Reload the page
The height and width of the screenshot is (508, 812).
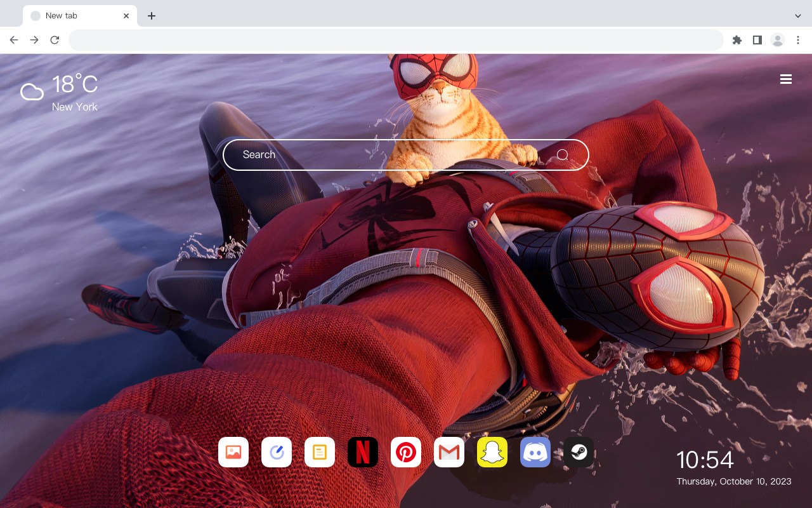[x=55, y=40]
